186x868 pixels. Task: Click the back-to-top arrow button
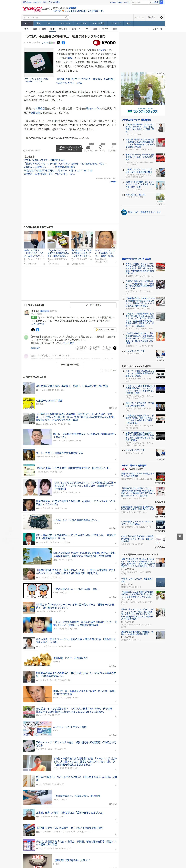(180, 536)
